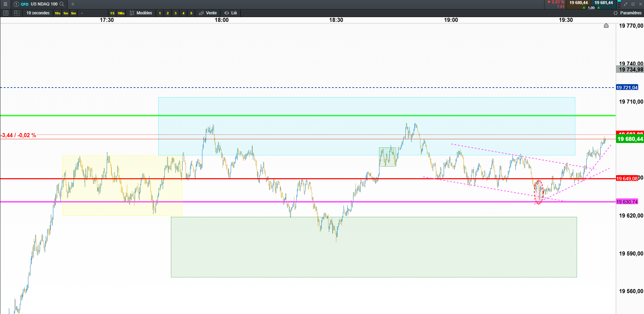Open the hamburger main menu
The height and width of the screenshot is (314, 644).
pyautogui.click(x=5, y=4)
